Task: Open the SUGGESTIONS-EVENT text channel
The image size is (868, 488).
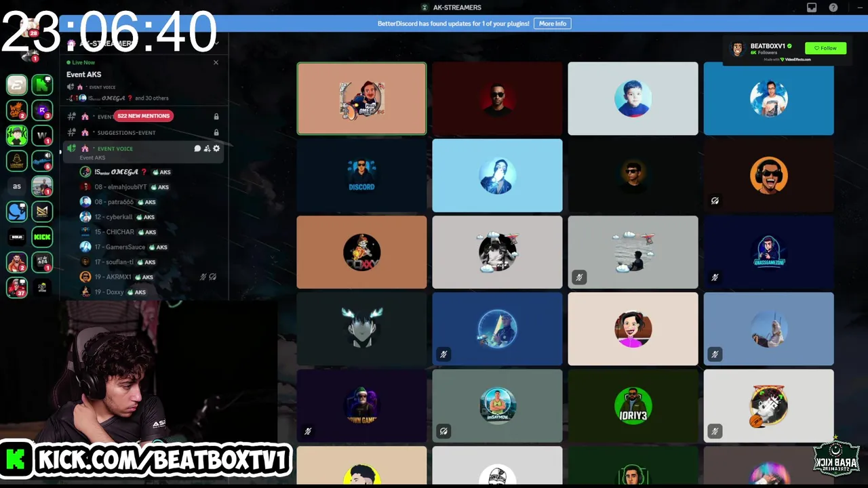Action: [126, 133]
